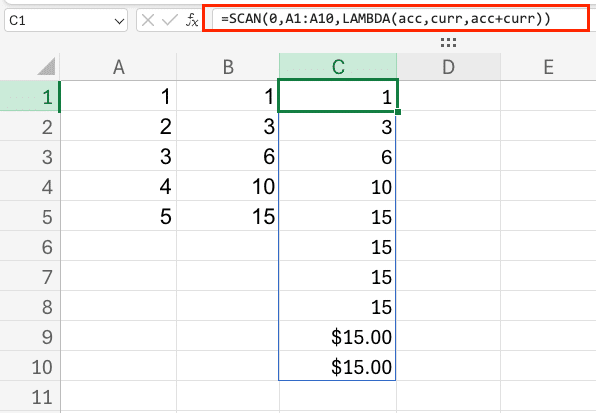Open the Name Box dropdown arrow
Image resolution: width=596 pixels, height=413 pixels.
tap(119, 21)
